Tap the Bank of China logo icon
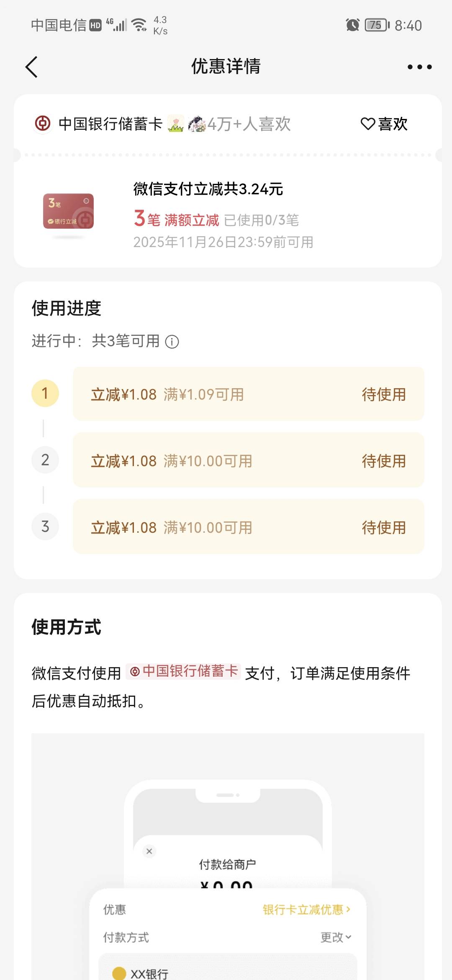 click(43, 124)
